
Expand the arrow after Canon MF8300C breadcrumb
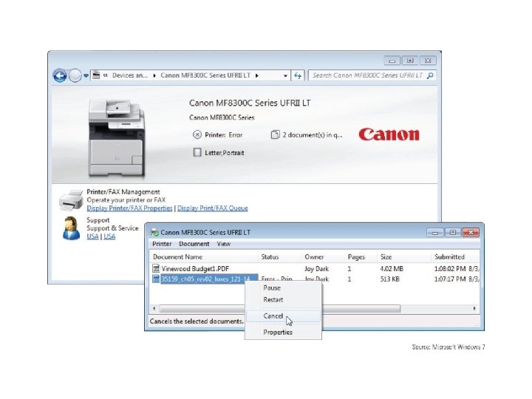click(x=257, y=75)
